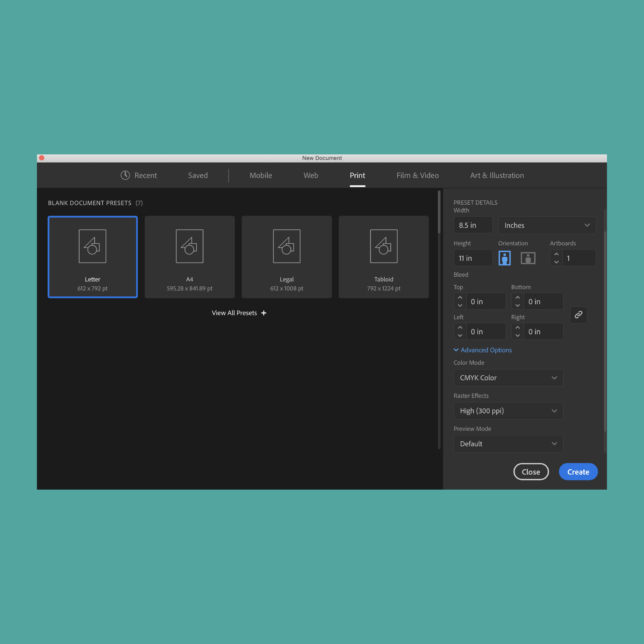644x644 pixels.
Task: Click the plus icon next to View All Presets
Action: pyautogui.click(x=264, y=313)
